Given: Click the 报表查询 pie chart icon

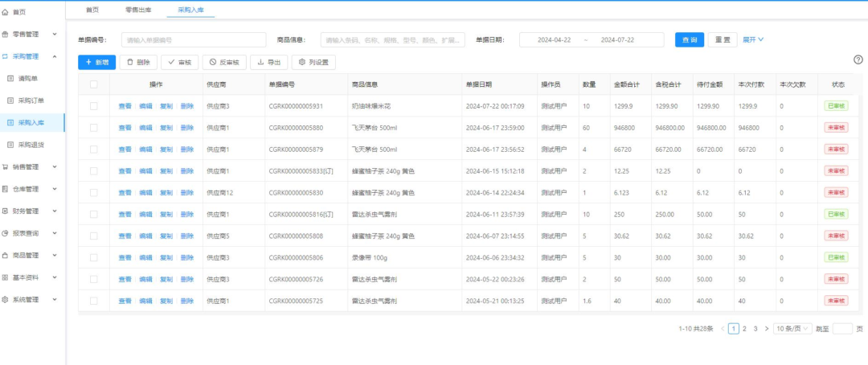Looking at the screenshot, I should (6, 233).
